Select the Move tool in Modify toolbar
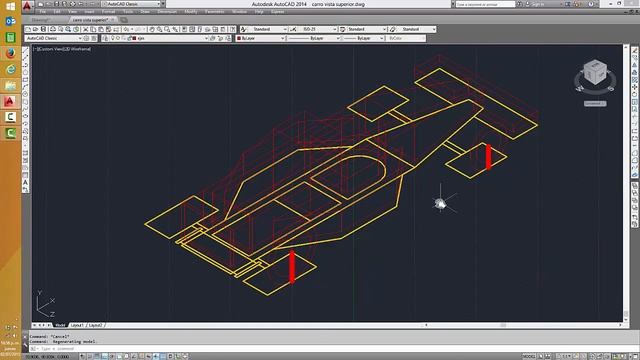The image size is (640, 360). click(x=635, y=87)
